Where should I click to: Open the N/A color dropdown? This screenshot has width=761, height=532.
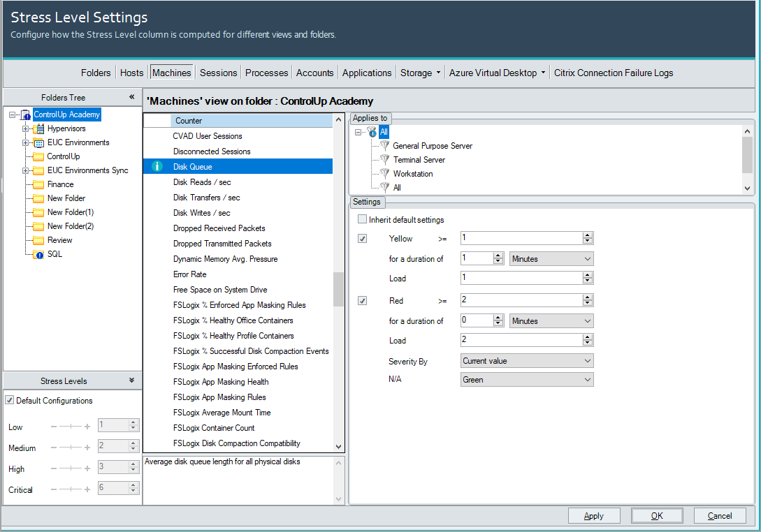click(x=527, y=380)
